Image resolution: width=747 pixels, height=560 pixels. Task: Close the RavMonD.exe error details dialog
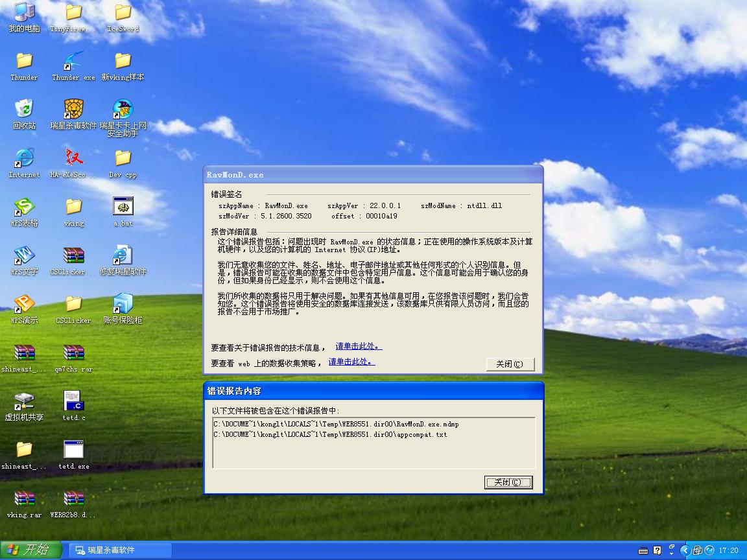pyautogui.click(x=510, y=364)
